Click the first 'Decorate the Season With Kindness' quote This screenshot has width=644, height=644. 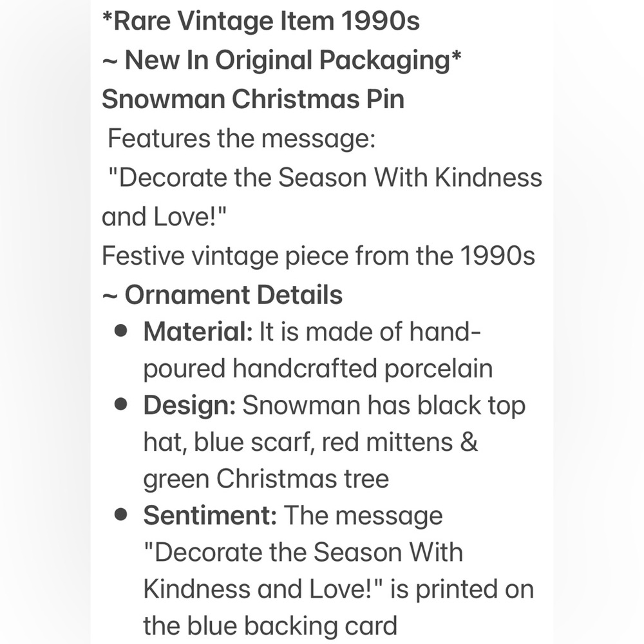coord(325,178)
